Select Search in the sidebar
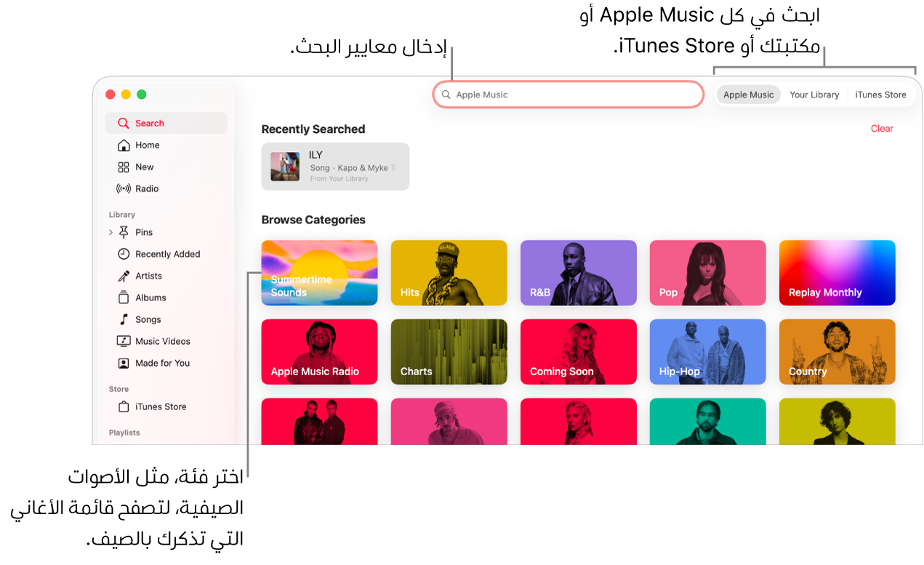 pyautogui.click(x=149, y=123)
